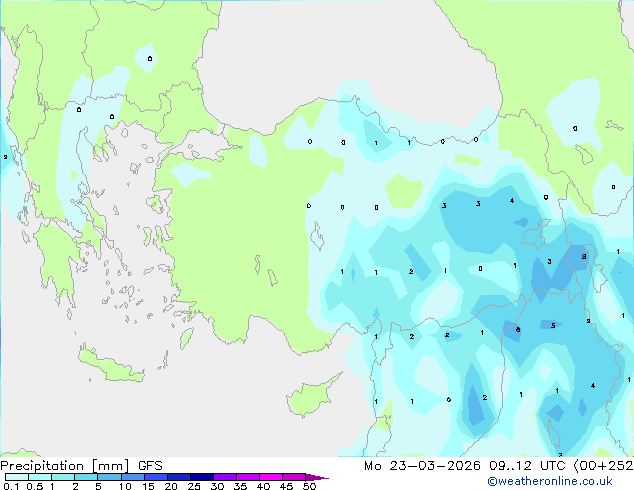Pick the 35–40 mm violet legend swatch

click(248, 477)
